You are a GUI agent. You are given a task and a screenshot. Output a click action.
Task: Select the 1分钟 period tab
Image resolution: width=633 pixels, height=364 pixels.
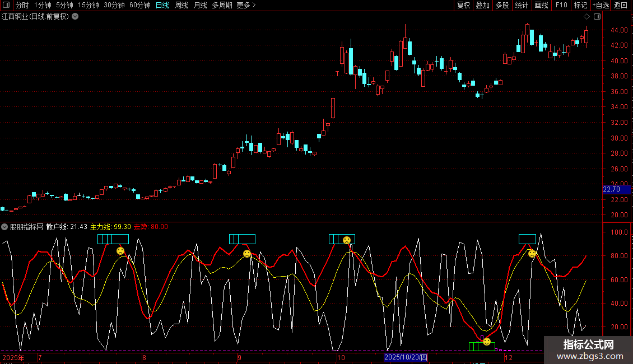click(x=43, y=5)
